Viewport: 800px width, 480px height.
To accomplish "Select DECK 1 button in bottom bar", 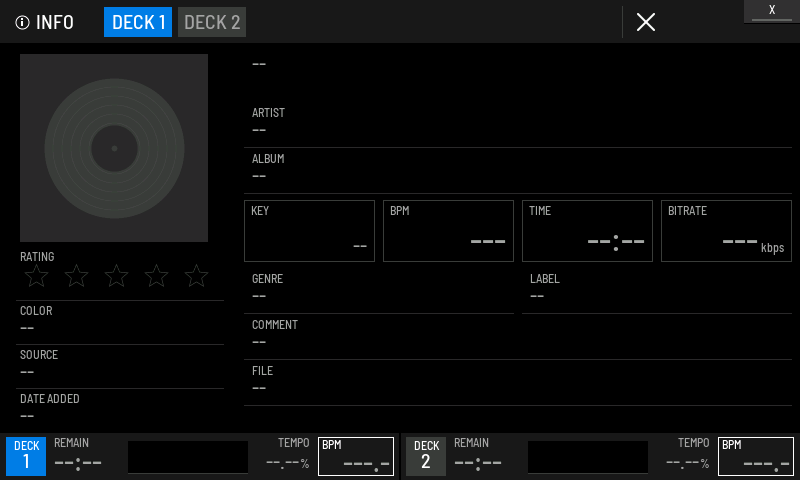I will click(26, 456).
